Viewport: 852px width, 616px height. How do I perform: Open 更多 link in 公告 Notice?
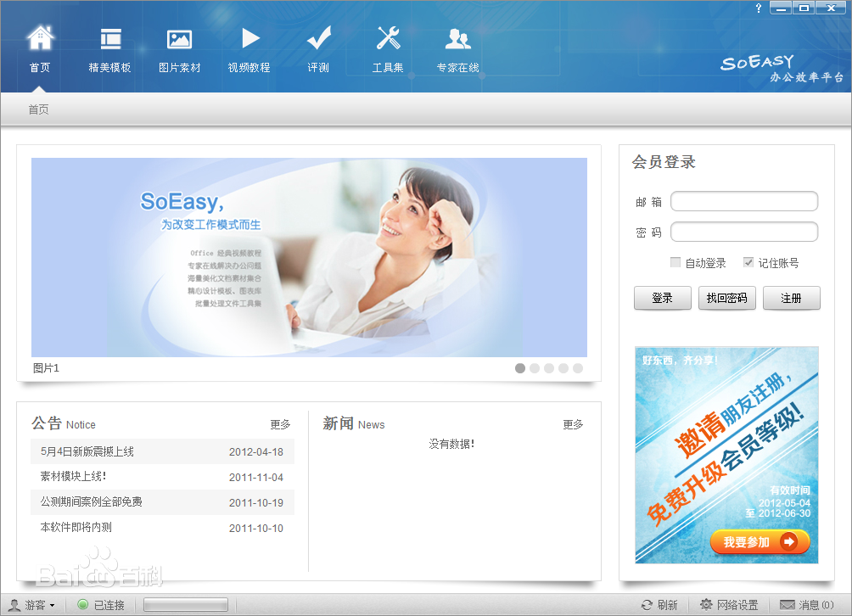(x=280, y=424)
